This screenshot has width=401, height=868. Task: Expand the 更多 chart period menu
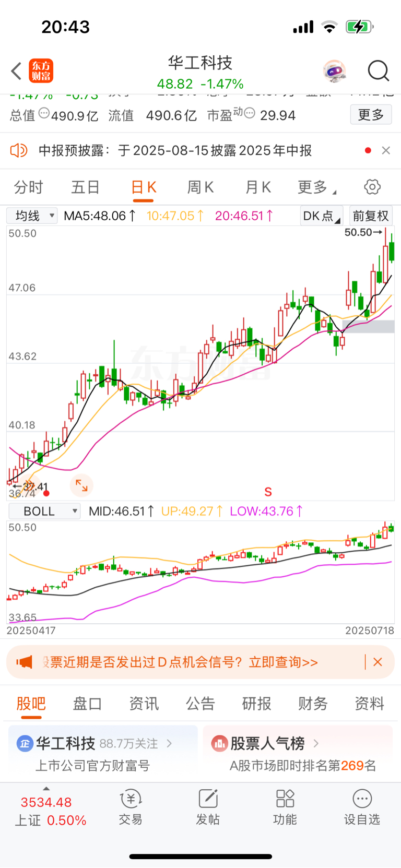(x=316, y=187)
